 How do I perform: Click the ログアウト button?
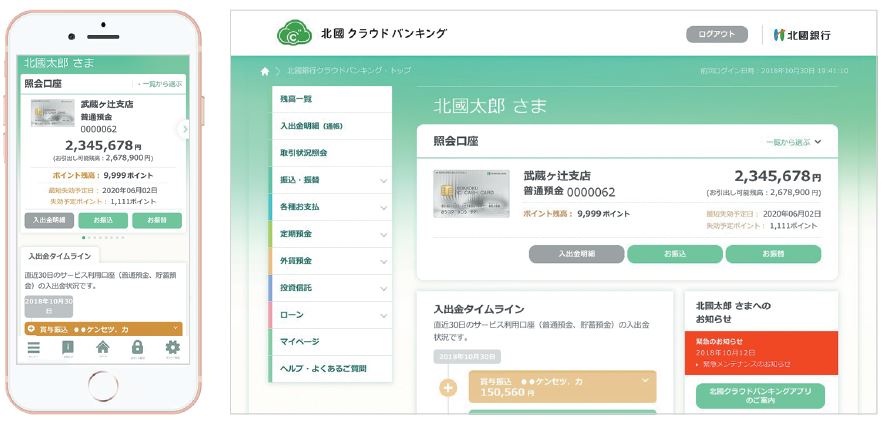pos(716,34)
